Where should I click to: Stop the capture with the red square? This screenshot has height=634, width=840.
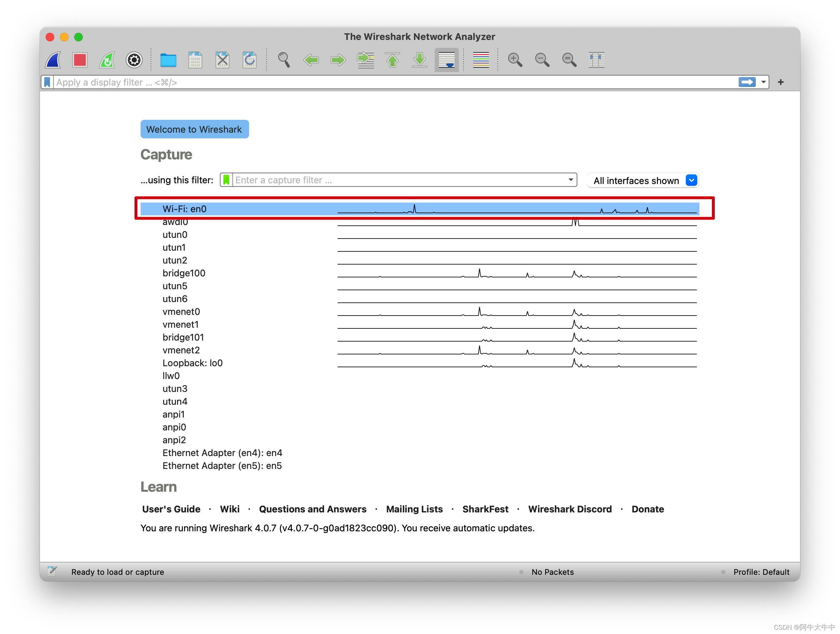click(x=80, y=60)
